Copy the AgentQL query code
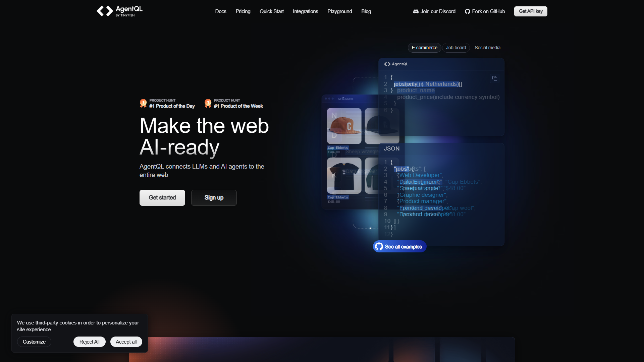The width and height of the screenshot is (644, 362). (x=495, y=78)
